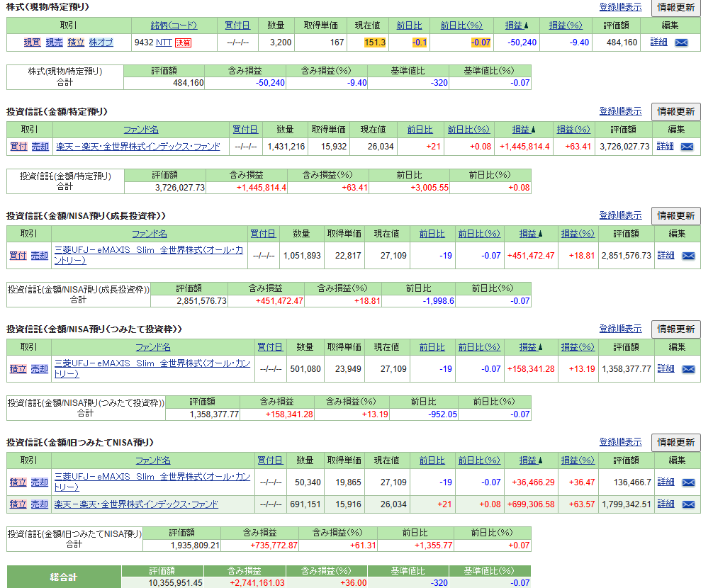Click 積立 for the つみたて投資枠 eMAXIS Slim fund
The height and width of the screenshot is (588, 713).
point(18,369)
